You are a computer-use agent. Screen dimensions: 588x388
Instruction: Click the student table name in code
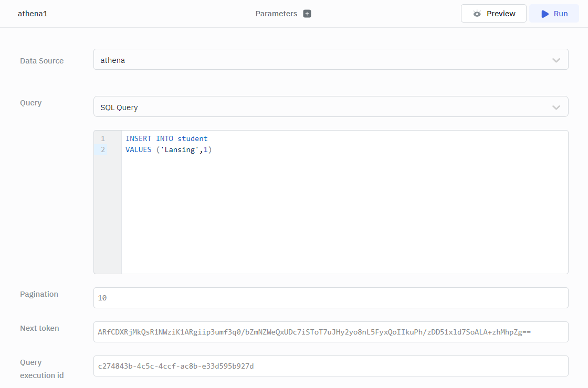193,139
